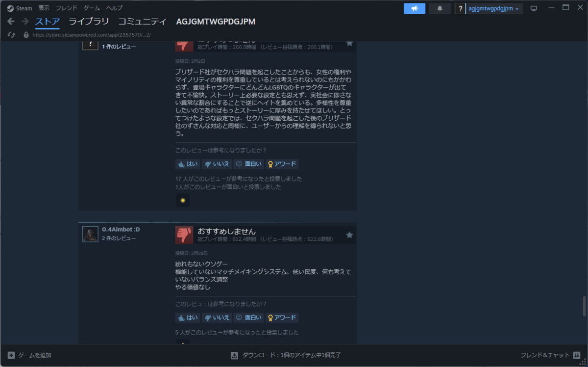Open フレンド＆チャット
Viewport: 588px width, 367px height.
551,355
